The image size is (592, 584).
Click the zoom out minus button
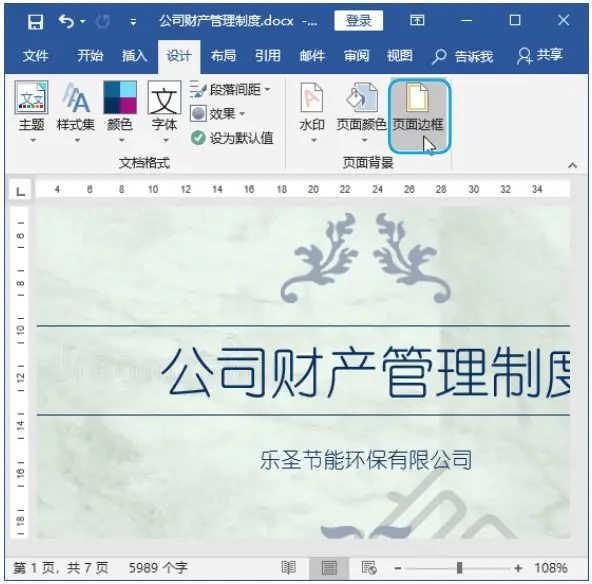click(398, 568)
